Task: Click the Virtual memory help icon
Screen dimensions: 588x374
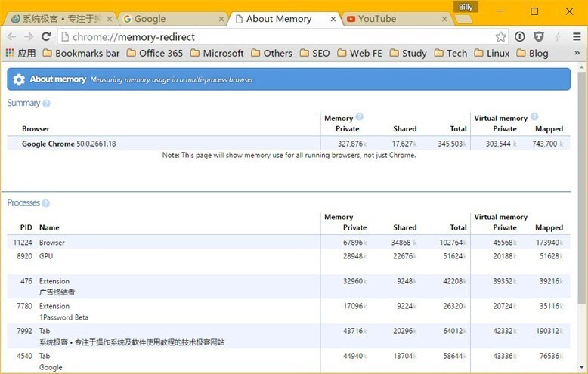Action: coord(534,116)
